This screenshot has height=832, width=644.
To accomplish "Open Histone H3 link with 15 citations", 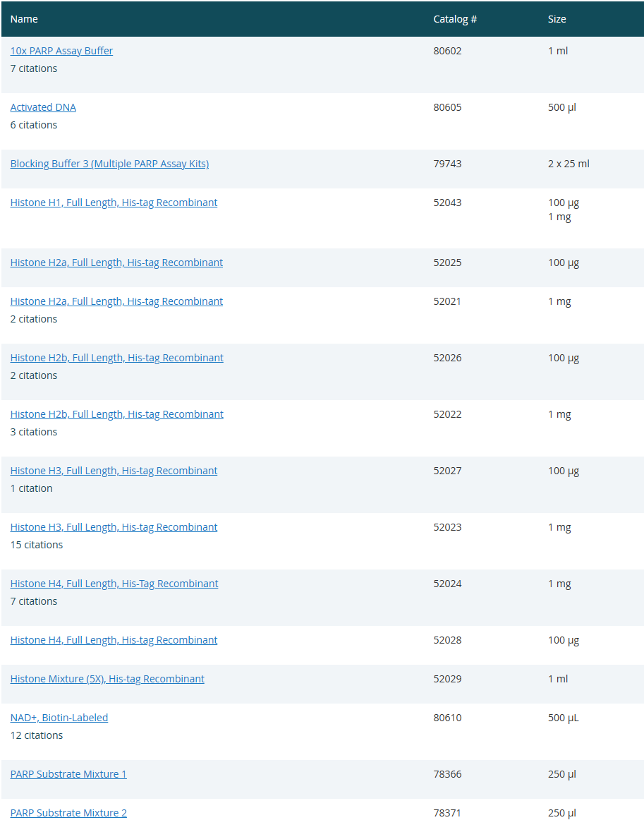I will point(114,527).
